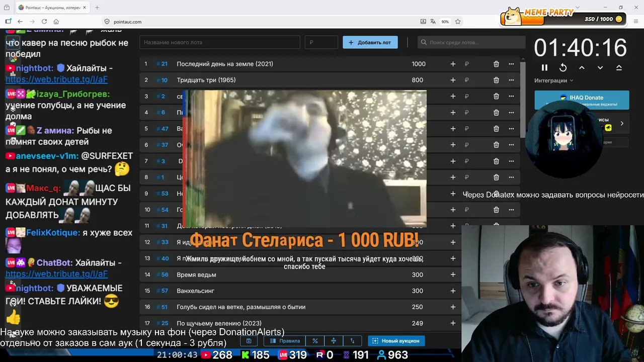Open the Правила rules button

(x=285, y=341)
